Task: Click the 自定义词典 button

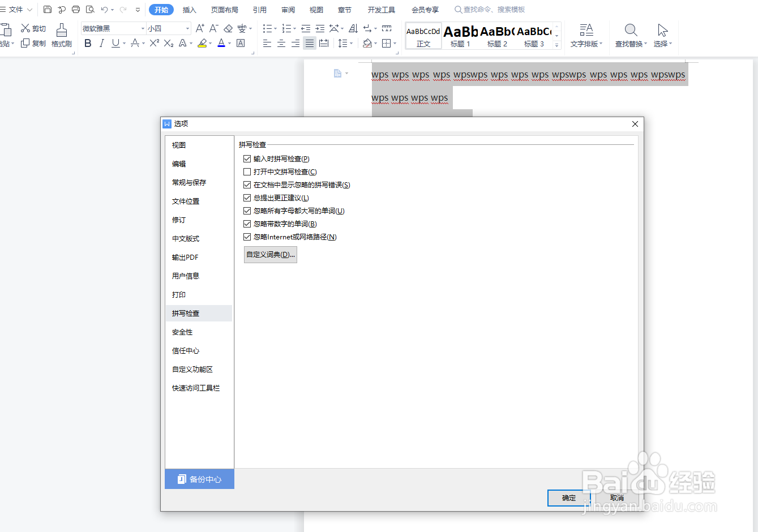Action: (x=271, y=255)
